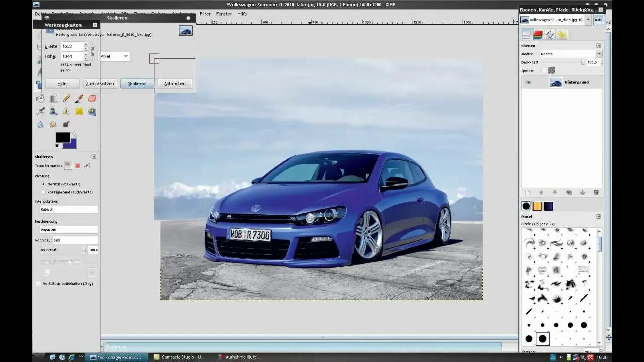Select the Paintbrush tool

pyautogui.click(x=79, y=99)
